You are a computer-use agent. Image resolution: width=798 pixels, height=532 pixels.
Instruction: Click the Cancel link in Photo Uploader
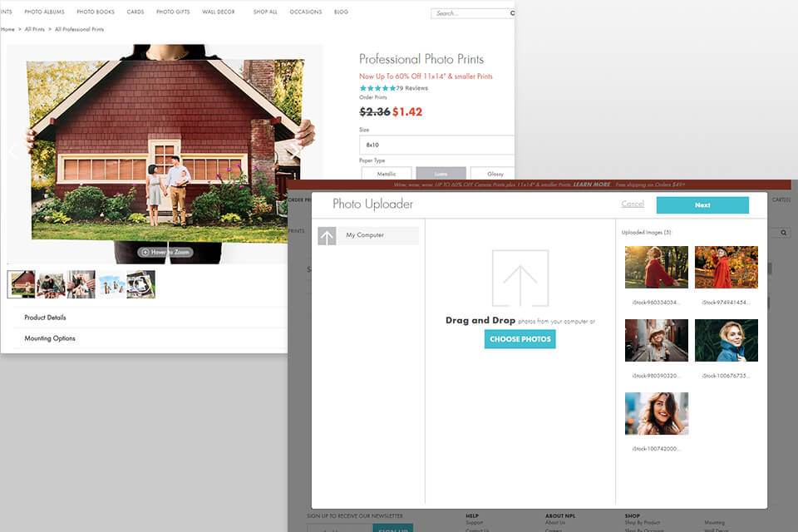click(633, 204)
